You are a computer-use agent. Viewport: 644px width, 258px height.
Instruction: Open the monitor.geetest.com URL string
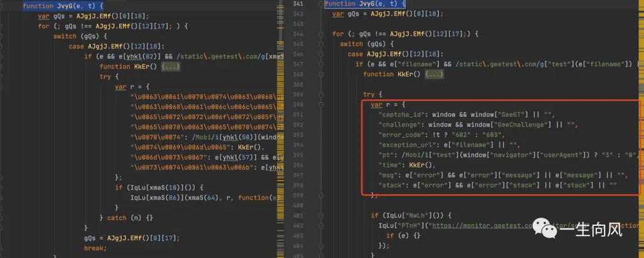pos(510,225)
